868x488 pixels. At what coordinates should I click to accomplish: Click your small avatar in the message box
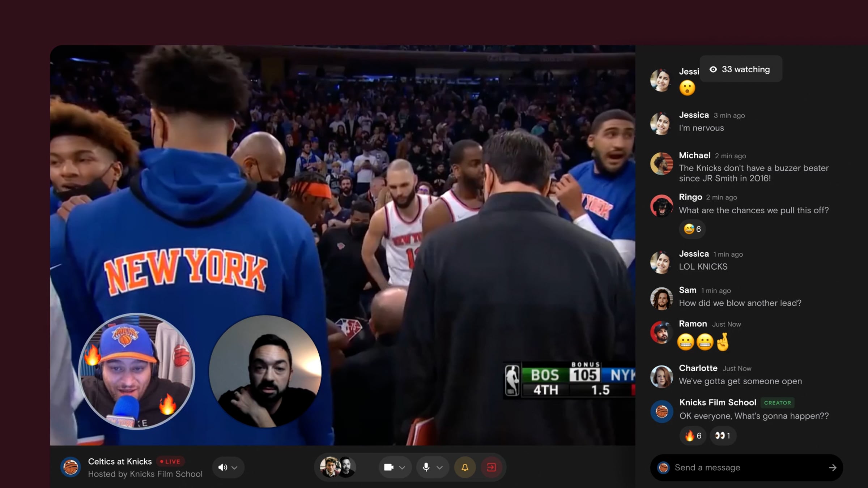click(663, 468)
